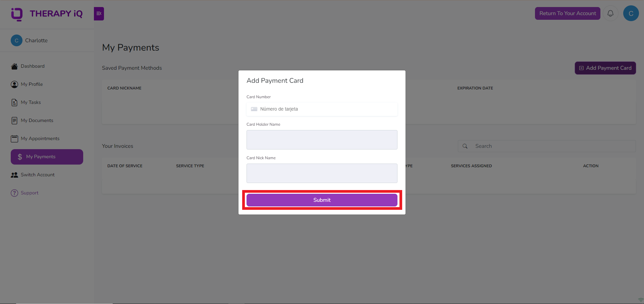The image size is (644, 304).
Task: Open the Dashboard from the sidebar
Action: tap(15, 66)
